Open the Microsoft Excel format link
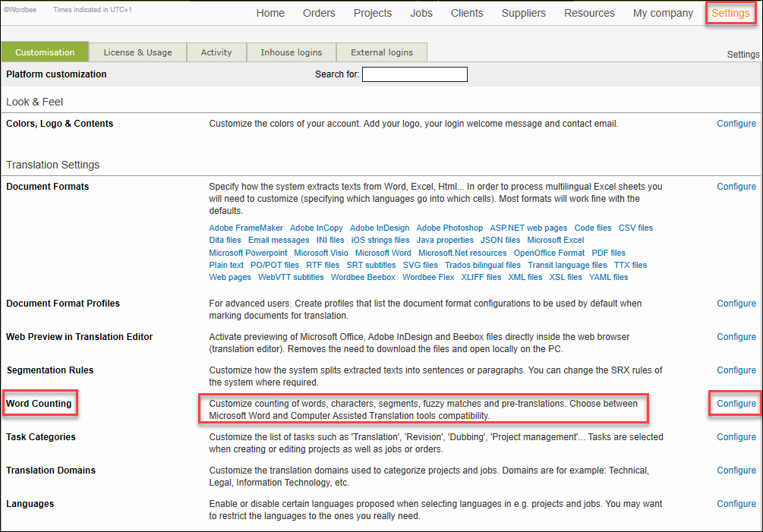The image size is (763, 532). click(556, 240)
